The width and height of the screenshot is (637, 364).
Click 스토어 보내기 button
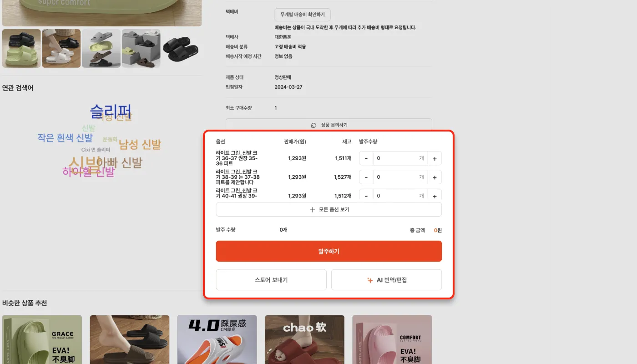[x=271, y=280]
